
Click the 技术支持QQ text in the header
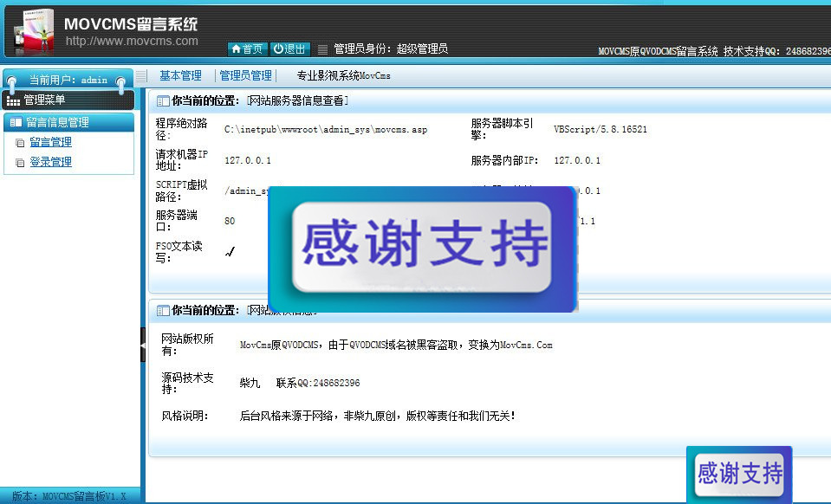[777, 51]
